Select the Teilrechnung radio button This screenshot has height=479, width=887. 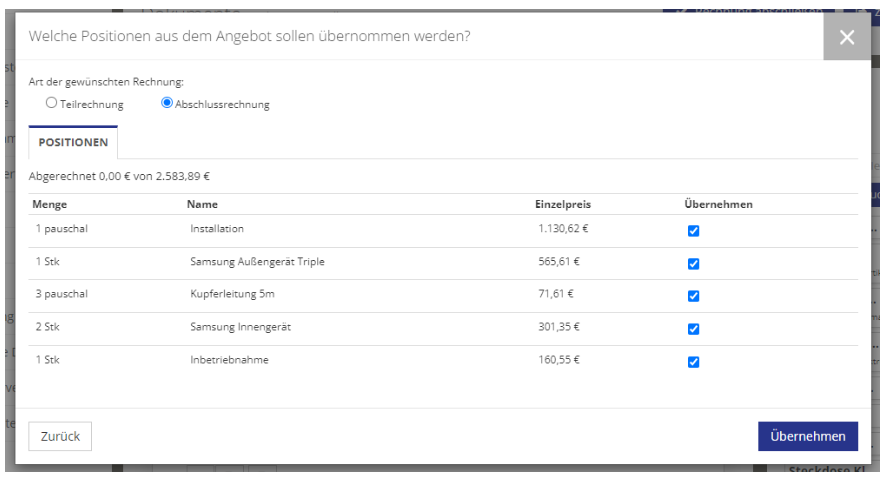[x=51, y=103]
